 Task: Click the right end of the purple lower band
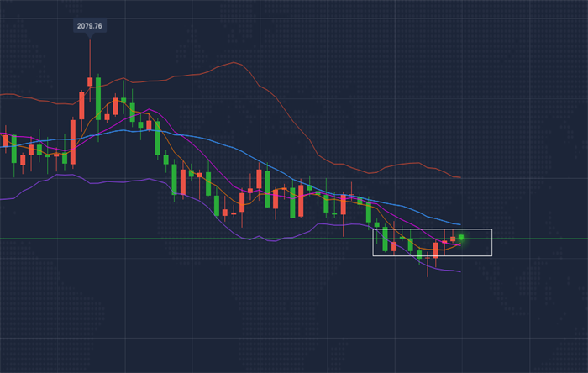[x=459, y=271]
